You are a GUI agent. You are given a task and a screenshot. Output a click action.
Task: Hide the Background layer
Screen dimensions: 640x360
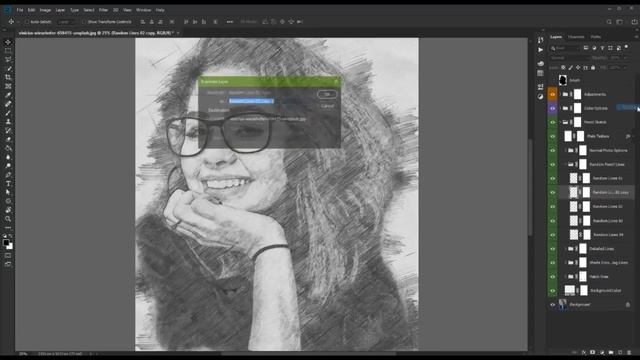pyautogui.click(x=553, y=304)
